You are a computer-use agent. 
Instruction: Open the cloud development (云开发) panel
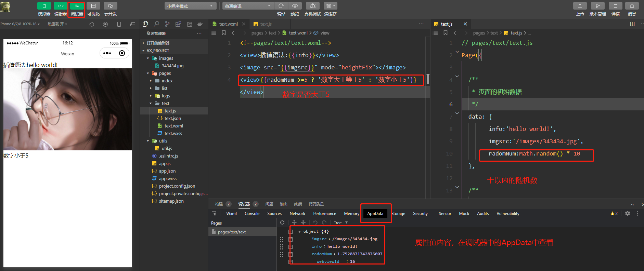pos(111,6)
